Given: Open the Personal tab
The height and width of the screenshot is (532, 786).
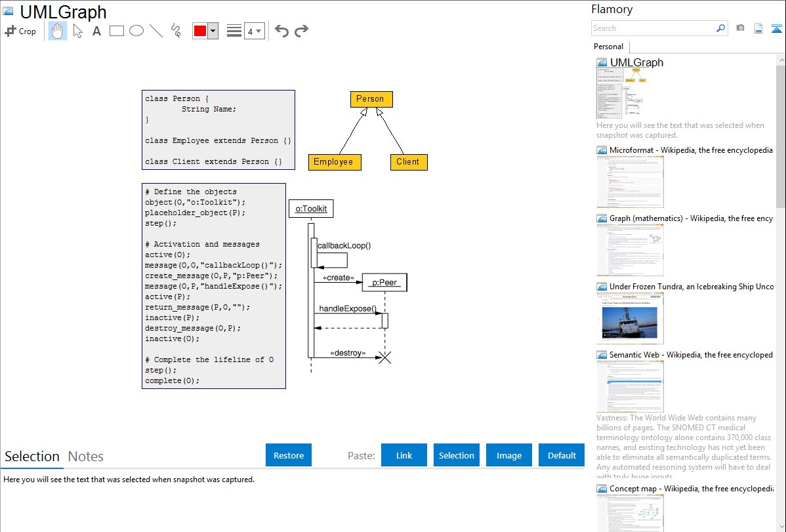Looking at the screenshot, I should click(x=608, y=47).
